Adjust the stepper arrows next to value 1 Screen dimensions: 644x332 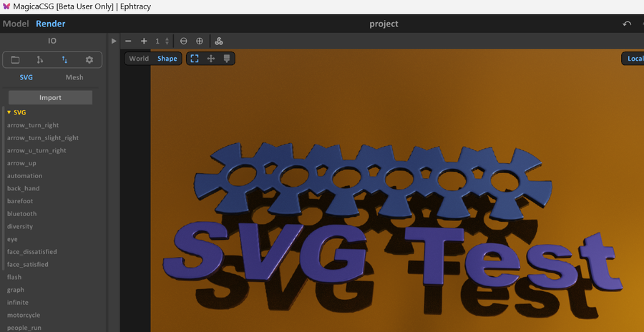click(167, 41)
